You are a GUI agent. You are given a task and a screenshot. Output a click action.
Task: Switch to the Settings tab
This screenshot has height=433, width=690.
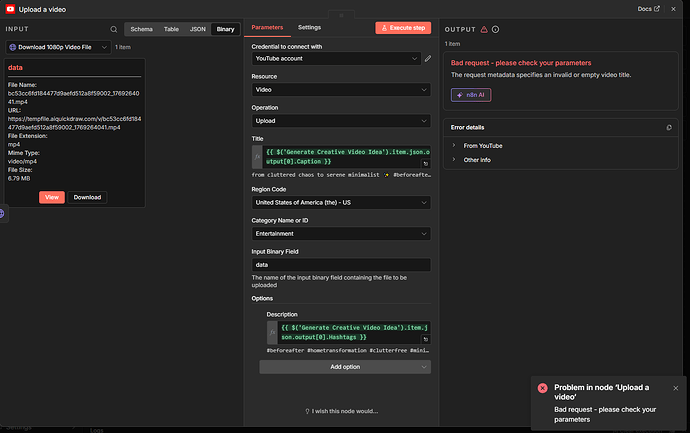pyautogui.click(x=309, y=27)
